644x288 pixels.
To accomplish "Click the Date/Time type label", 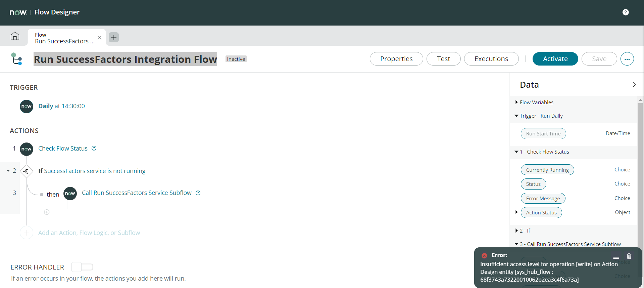I will click(618, 133).
